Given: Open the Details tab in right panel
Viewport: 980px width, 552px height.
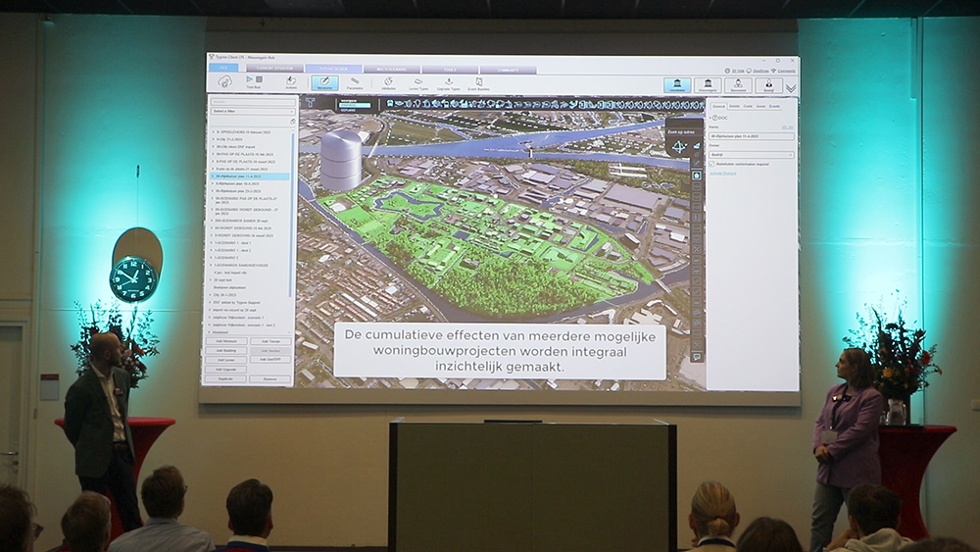Looking at the screenshot, I should [734, 106].
